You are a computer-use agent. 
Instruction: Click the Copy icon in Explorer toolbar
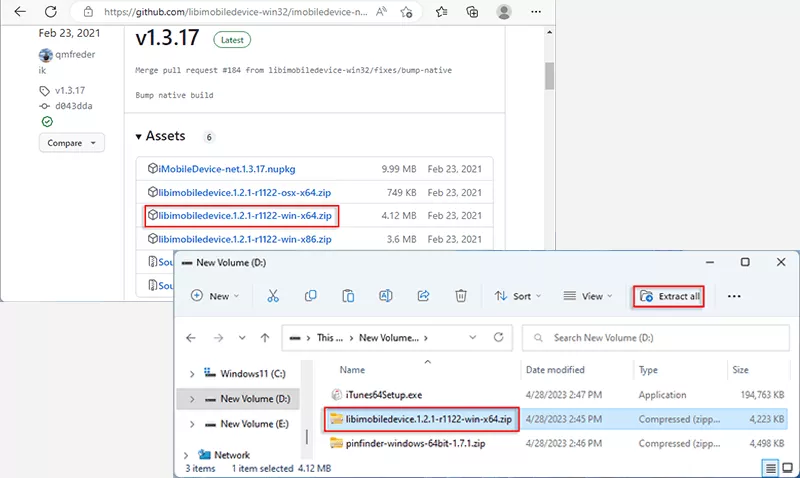pyautogui.click(x=311, y=296)
